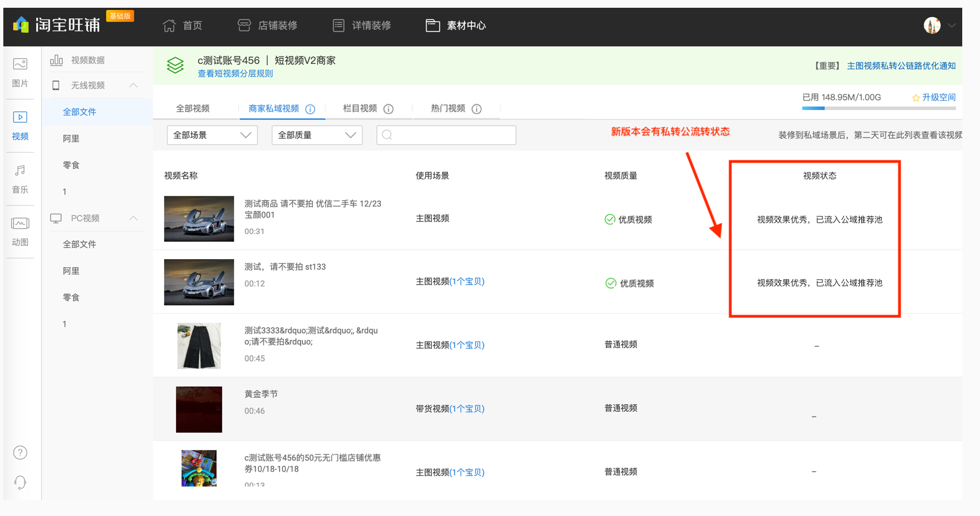Select folder 1 under 无线视频
Screen dimensions: 980x516
(64, 191)
